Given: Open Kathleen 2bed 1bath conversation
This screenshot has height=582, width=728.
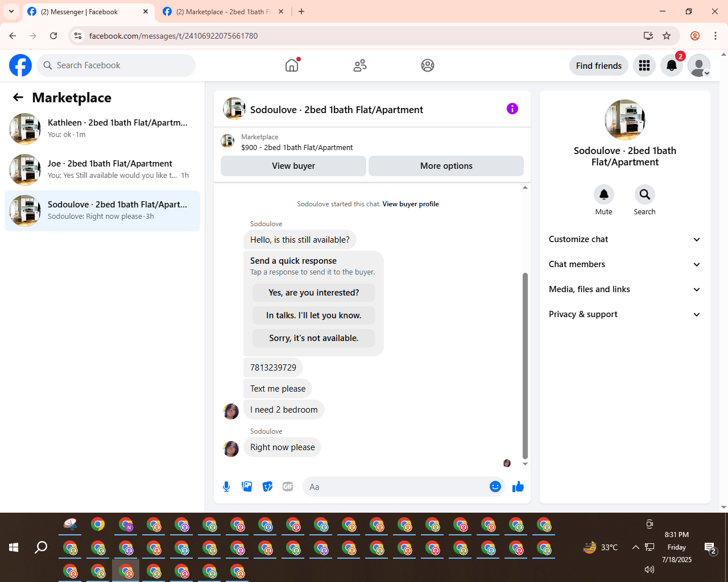Looking at the screenshot, I should point(102,128).
